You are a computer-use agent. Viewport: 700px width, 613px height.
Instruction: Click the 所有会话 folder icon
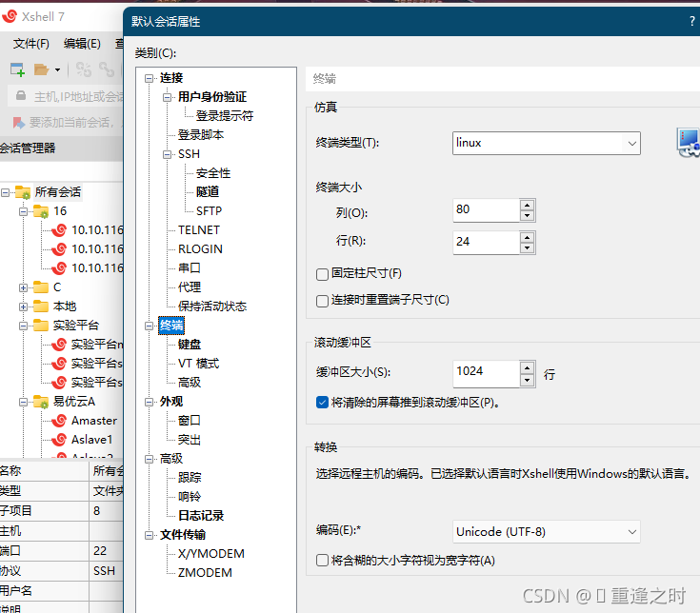(x=23, y=192)
